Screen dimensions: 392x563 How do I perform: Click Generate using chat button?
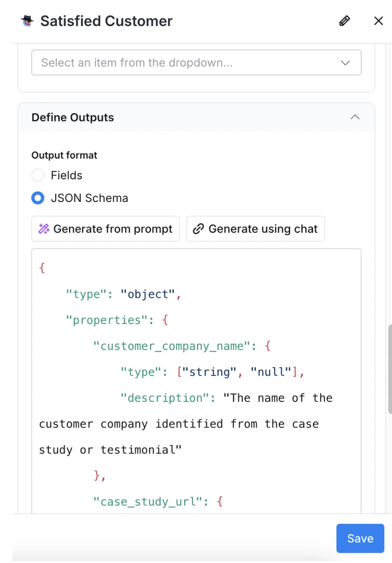[255, 229]
